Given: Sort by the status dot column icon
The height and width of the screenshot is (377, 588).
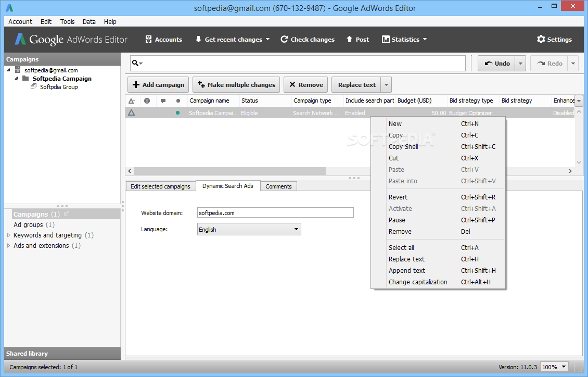Looking at the screenshot, I should [x=178, y=100].
